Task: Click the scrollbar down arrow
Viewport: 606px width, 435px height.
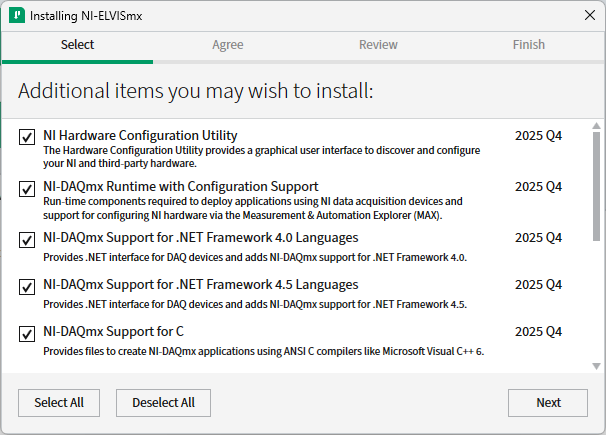Action: [x=596, y=366]
